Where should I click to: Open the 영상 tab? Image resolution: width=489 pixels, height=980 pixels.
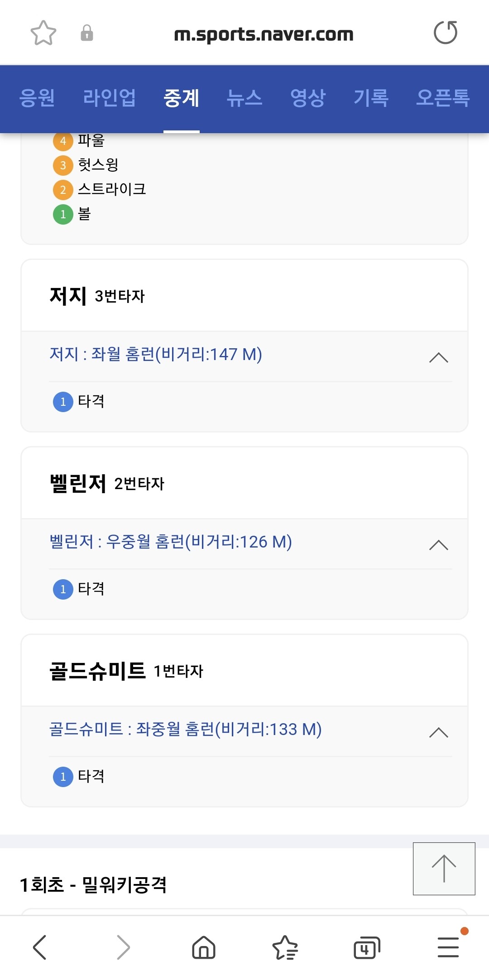coord(308,98)
